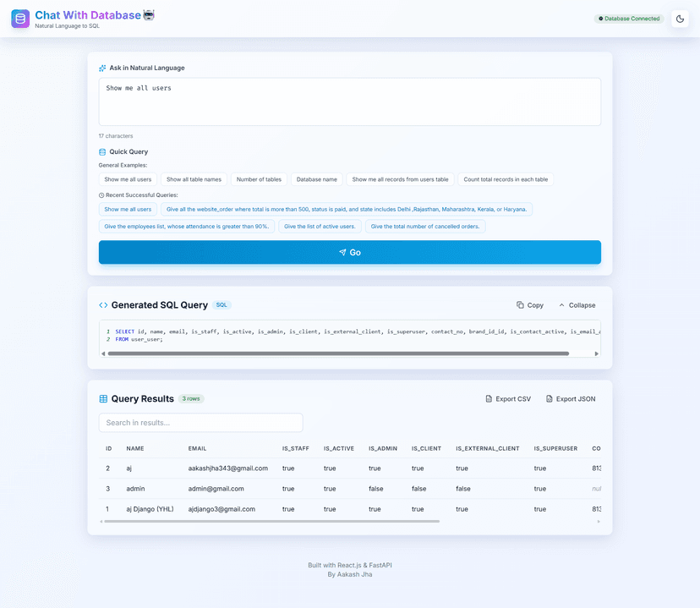
Task: Open the 'Give the list of active users' recent query
Action: click(320, 226)
